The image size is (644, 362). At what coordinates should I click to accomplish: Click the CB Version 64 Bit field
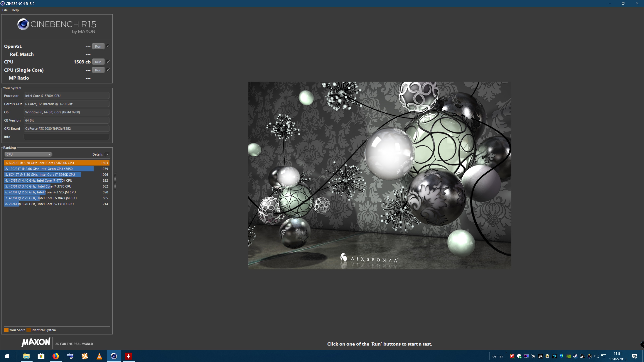[67, 120]
